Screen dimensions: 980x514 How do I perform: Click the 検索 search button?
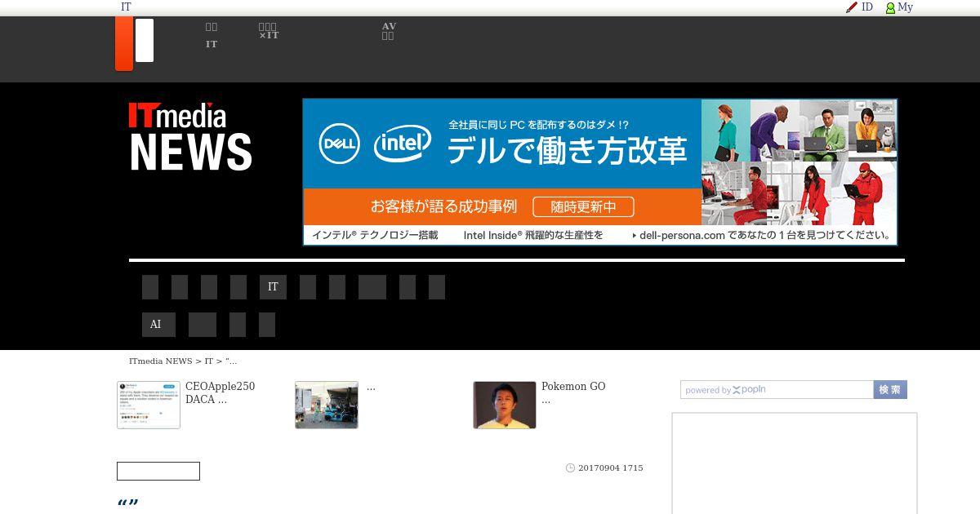890,390
